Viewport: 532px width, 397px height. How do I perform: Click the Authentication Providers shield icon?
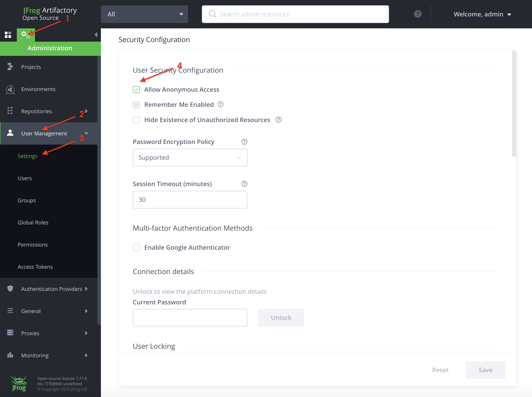10,288
